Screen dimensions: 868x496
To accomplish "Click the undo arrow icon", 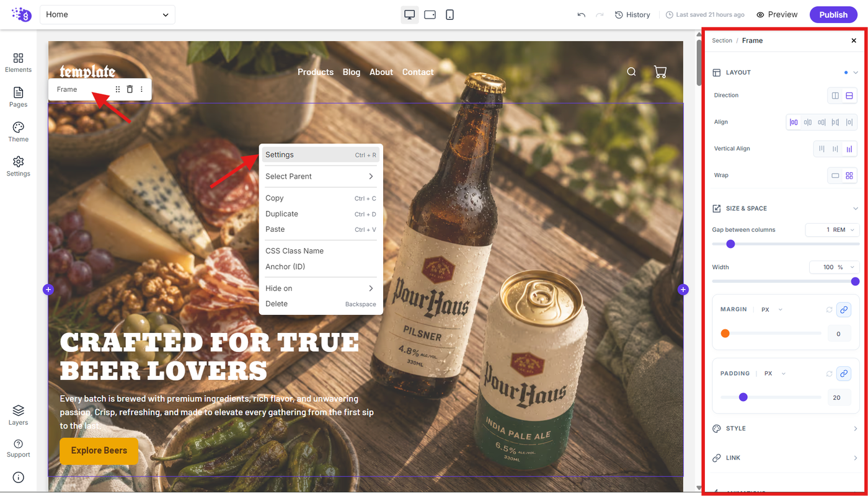I will coord(581,15).
